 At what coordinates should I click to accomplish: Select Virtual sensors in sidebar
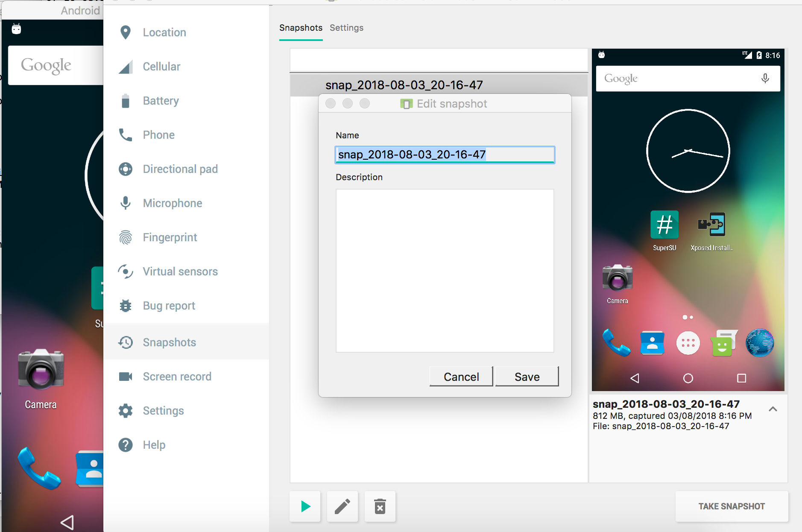[x=180, y=271]
